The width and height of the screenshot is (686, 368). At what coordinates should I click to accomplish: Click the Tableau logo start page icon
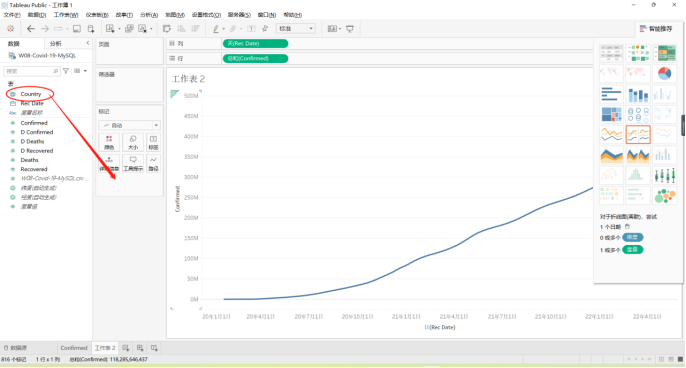(10, 28)
